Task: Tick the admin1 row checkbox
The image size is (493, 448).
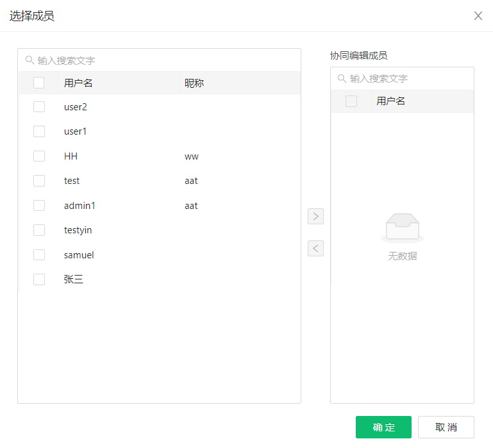Action: [39, 206]
